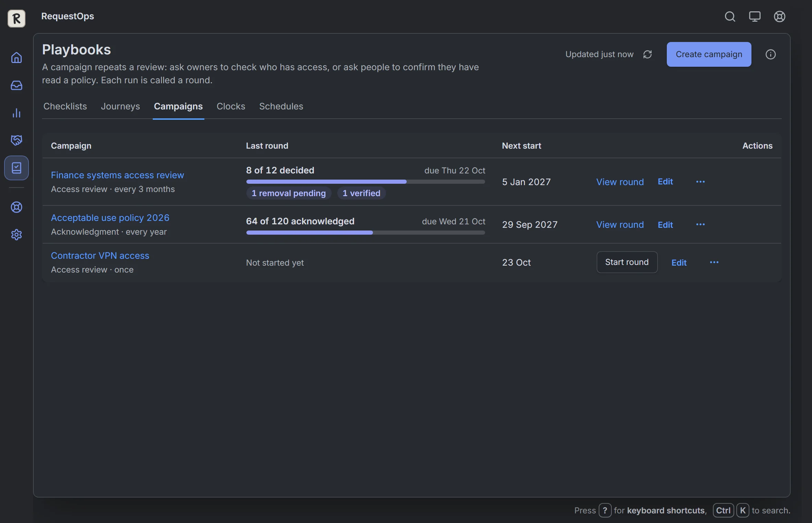Screen dimensions: 812x523
Task: Open the Contractor VPN access link
Action: pos(100,256)
